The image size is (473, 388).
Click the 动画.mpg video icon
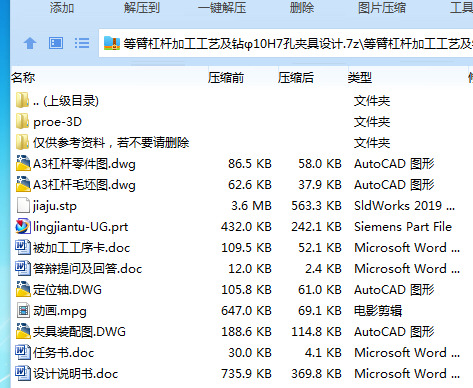(x=23, y=310)
